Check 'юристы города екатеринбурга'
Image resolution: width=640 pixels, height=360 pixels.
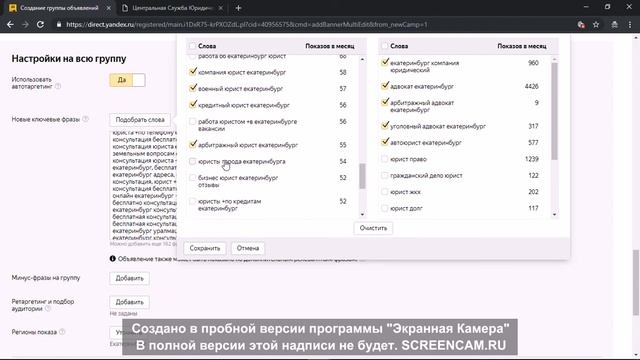pyautogui.click(x=193, y=161)
